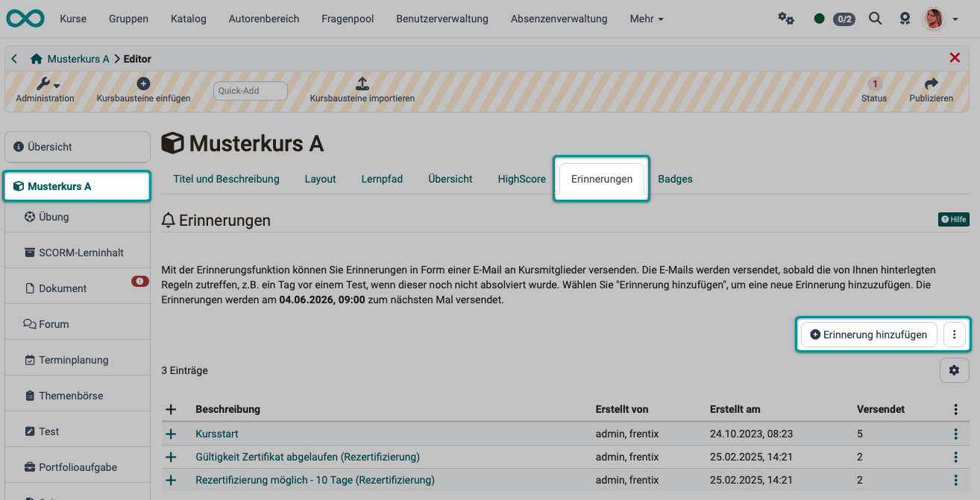
Task: Open table header three-dot menu
Action: click(955, 409)
